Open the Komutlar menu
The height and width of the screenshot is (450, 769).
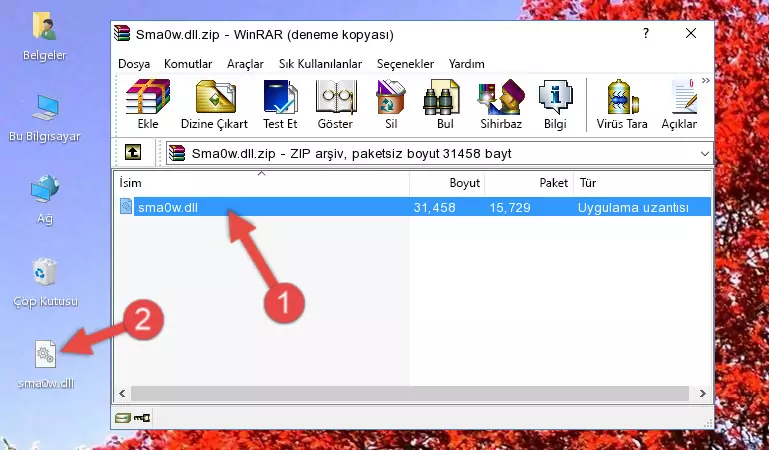[x=188, y=64]
